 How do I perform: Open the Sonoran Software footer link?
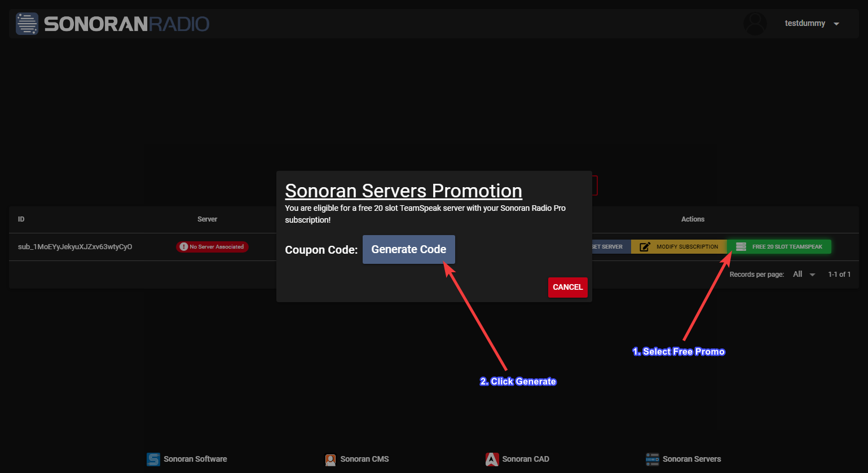tap(187, 459)
